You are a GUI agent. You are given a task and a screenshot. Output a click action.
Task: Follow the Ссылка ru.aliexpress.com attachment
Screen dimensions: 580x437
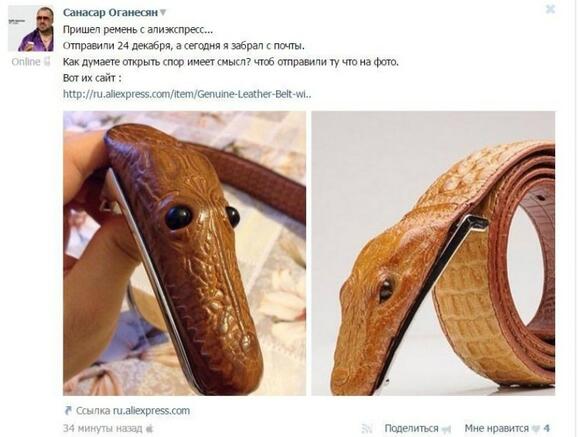point(133,410)
